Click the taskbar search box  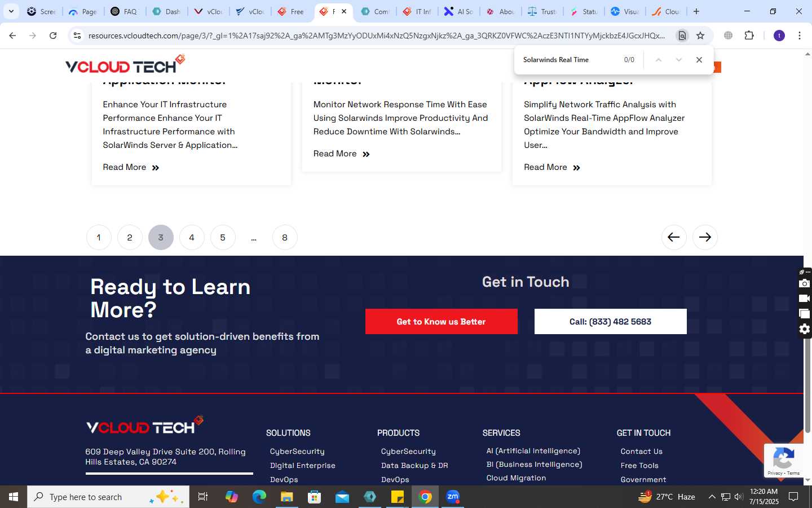[108, 497]
